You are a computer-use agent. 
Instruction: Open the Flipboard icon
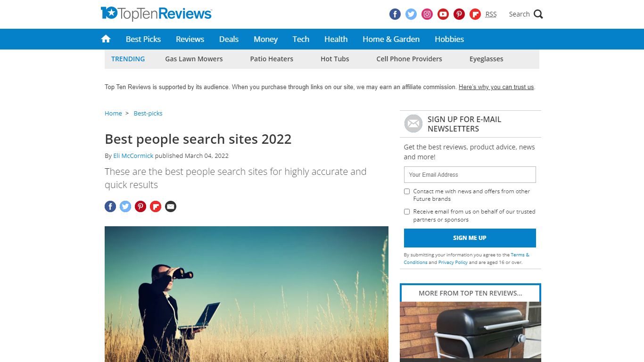pos(475,14)
